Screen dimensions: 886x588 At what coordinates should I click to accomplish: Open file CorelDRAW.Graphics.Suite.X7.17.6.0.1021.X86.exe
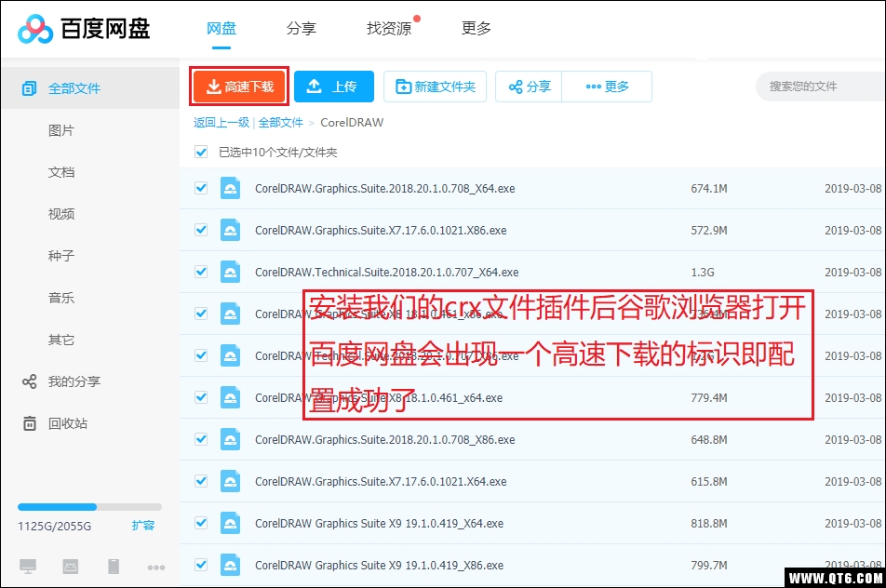(381, 231)
